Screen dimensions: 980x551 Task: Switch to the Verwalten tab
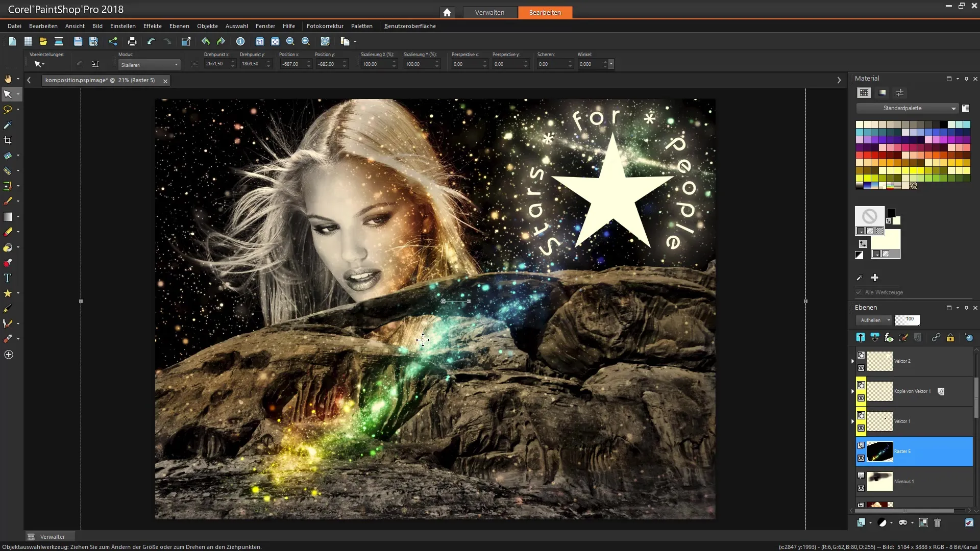[489, 12]
